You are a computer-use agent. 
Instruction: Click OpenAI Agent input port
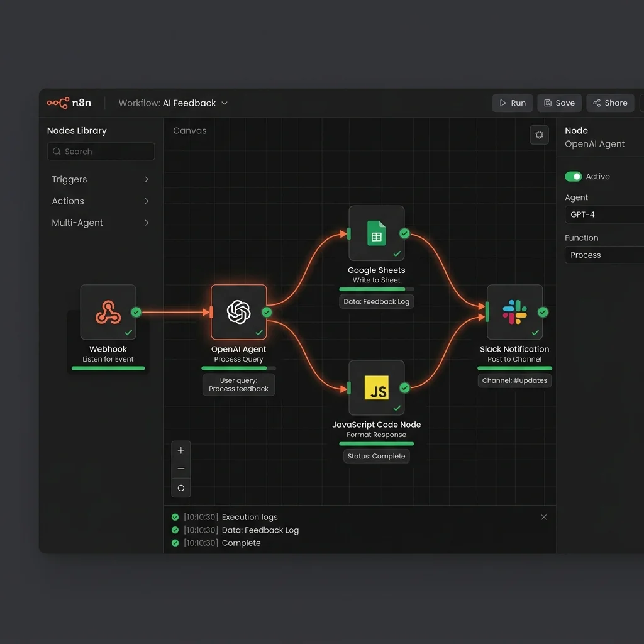tap(211, 312)
